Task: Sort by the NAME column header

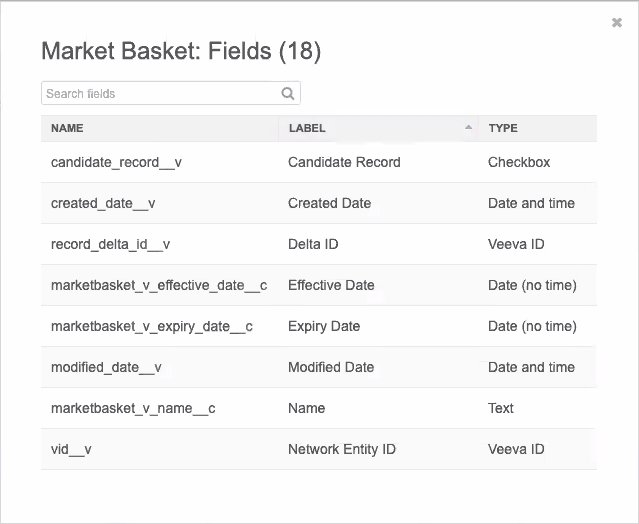Action: pos(67,128)
